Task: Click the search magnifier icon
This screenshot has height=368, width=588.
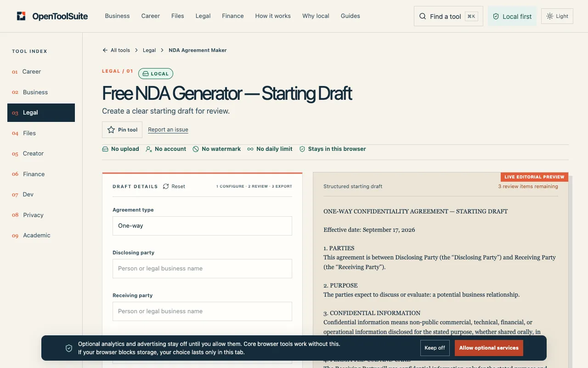Action: [x=423, y=16]
